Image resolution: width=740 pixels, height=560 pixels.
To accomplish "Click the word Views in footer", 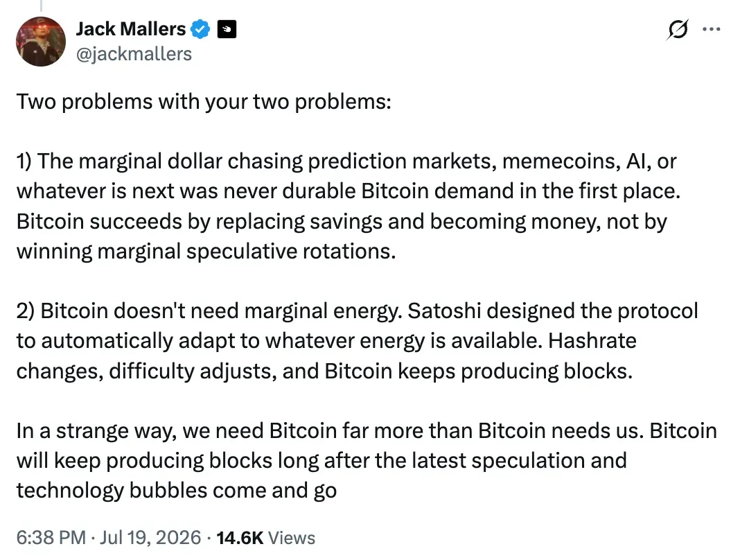I will click(292, 538).
